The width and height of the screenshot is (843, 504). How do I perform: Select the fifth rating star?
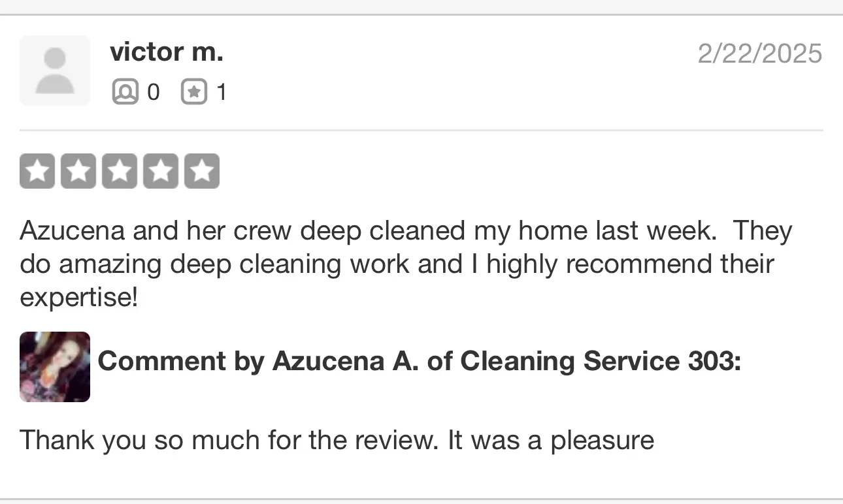[202, 171]
